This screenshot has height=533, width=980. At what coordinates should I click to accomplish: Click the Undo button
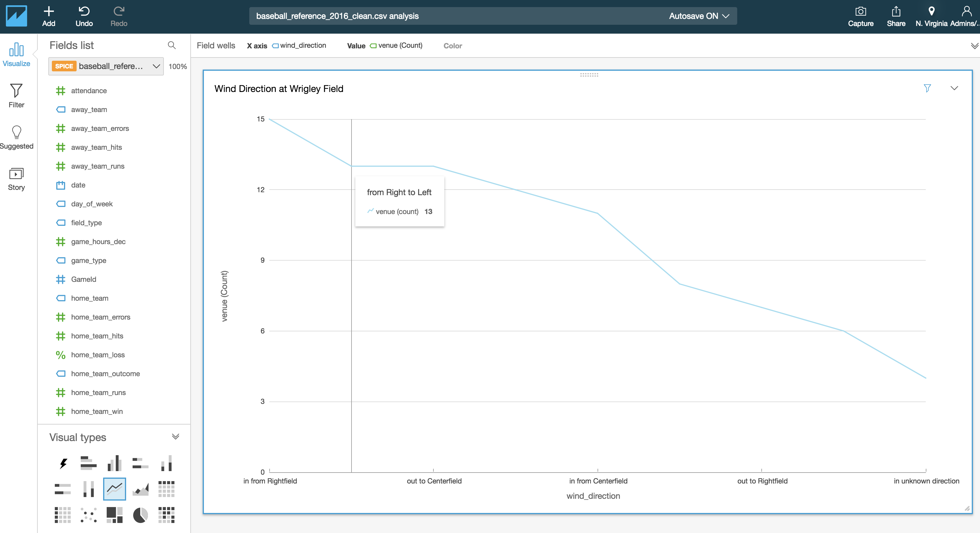pos(84,17)
